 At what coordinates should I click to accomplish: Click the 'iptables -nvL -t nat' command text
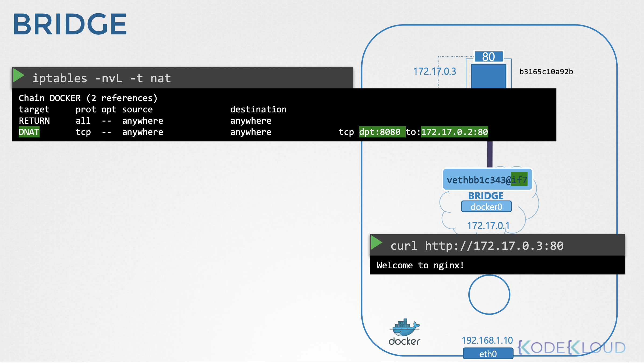coord(102,78)
